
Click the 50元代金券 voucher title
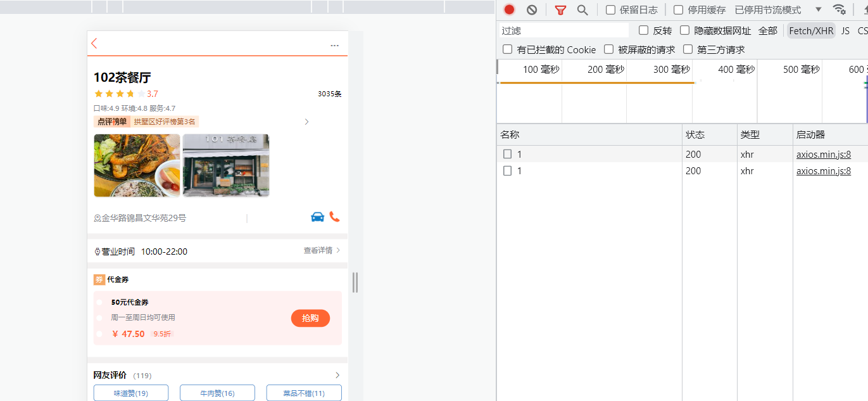[130, 302]
